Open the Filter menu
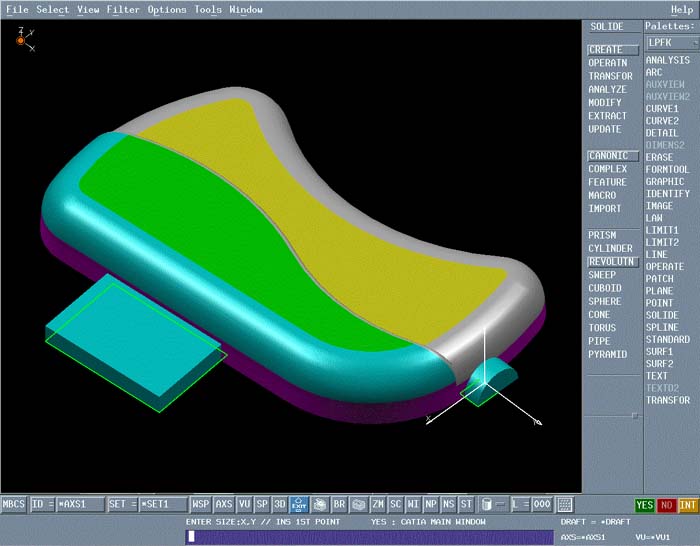This screenshot has height=546, width=700. pos(123,10)
